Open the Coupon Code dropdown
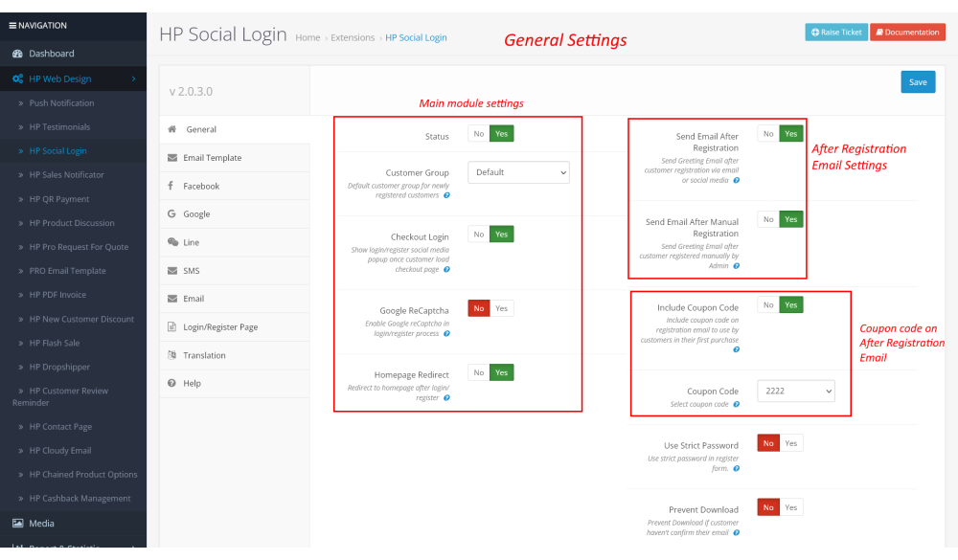This screenshot has width=958, height=560. click(796, 391)
